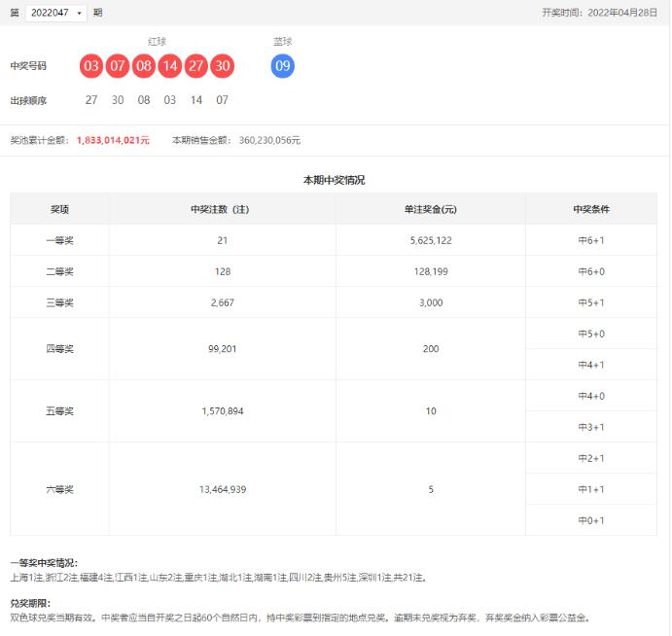
Task: Click red ball 07
Action: (x=118, y=66)
